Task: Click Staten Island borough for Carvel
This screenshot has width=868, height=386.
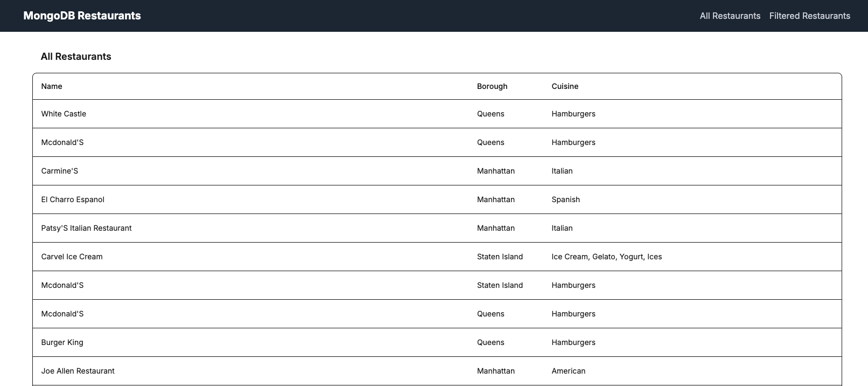Action: click(500, 257)
